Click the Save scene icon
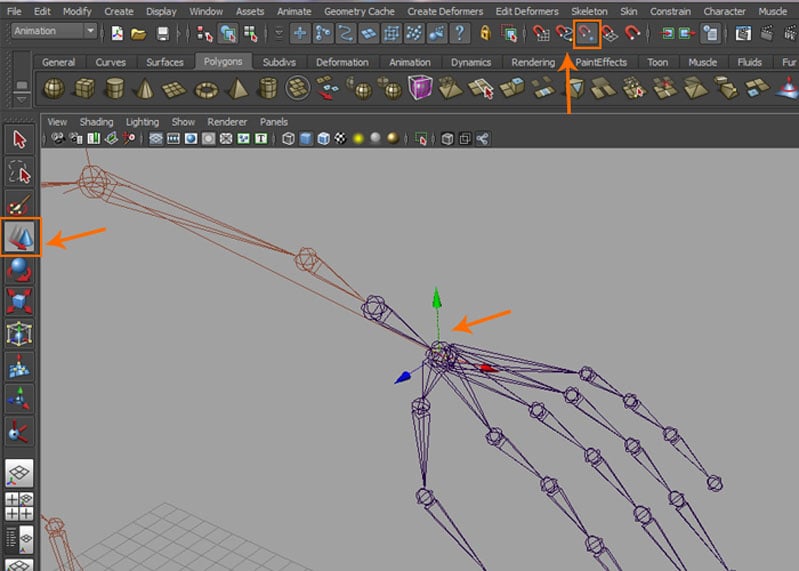Screen dimensions: 799x571 point(162,33)
